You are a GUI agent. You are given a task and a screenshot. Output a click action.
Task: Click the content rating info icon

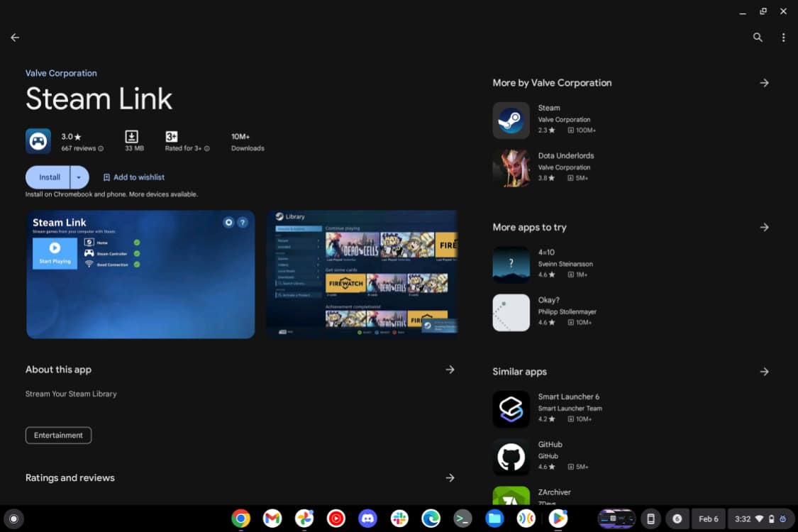pyautogui.click(x=206, y=149)
